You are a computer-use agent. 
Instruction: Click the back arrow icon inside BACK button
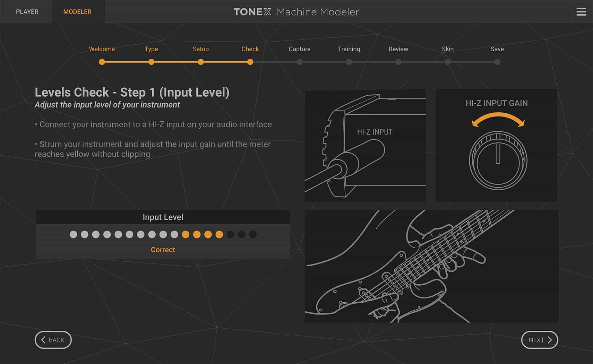point(43,340)
